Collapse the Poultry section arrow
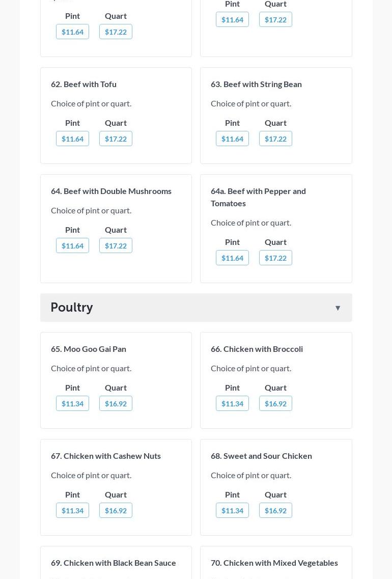 click(338, 308)
